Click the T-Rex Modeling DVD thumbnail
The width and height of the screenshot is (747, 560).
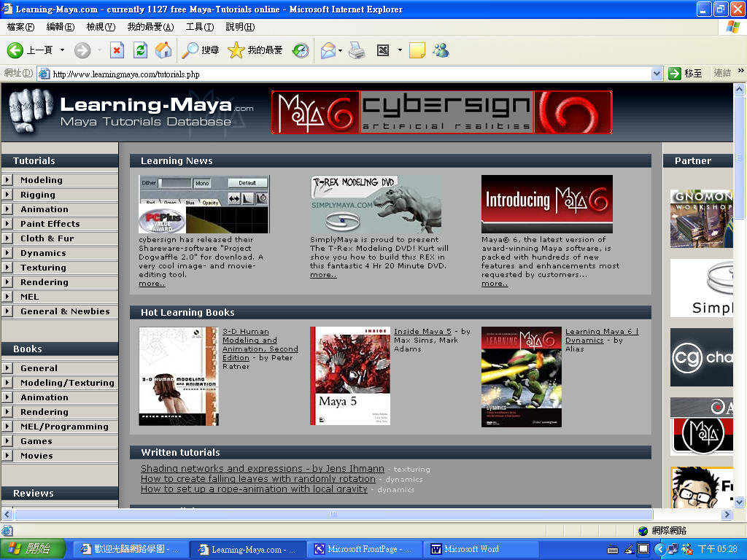click(376, 204)
